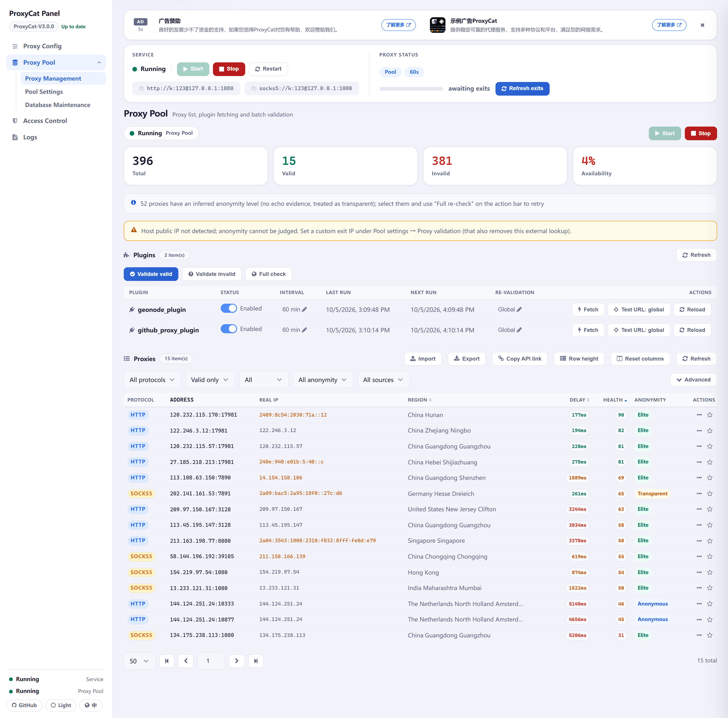The image size is (728, 718).
Task: Go to last page of proxies
Action: point(256,661)
